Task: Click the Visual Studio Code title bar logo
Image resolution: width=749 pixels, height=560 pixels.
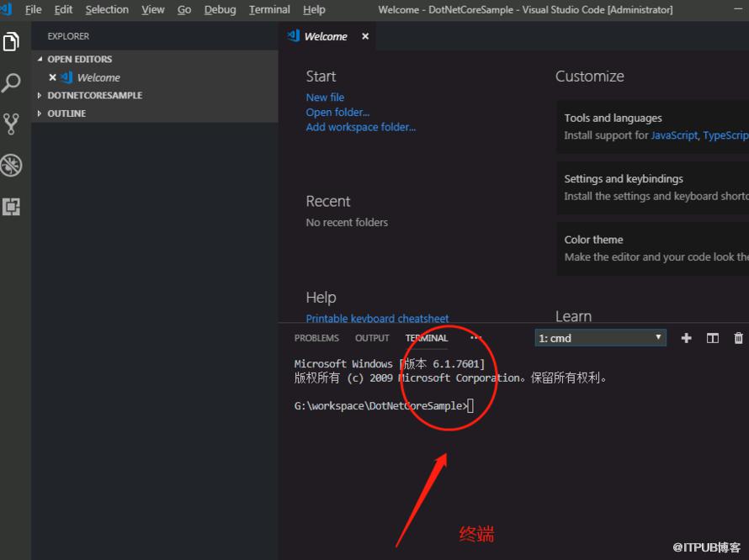Action: pyautogui.click(x=6, y=9)
